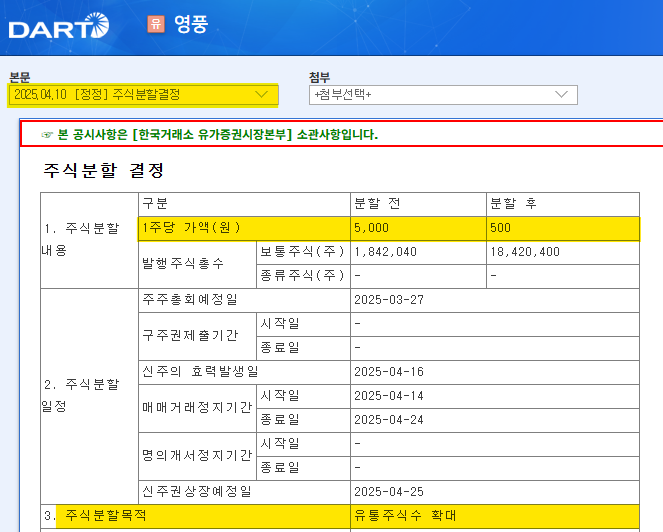Click the pre-split par value 5,000

pyautogui.click(x=371, y=227)
